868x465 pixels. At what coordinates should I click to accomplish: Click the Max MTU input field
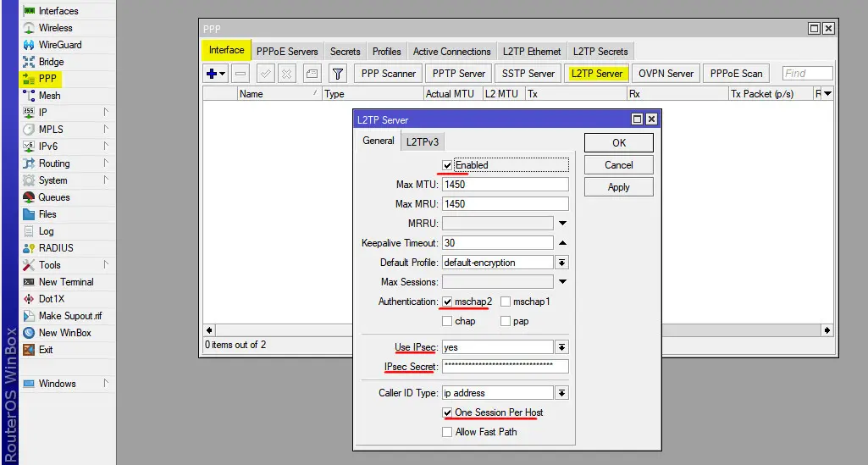(x=505, y=185)
